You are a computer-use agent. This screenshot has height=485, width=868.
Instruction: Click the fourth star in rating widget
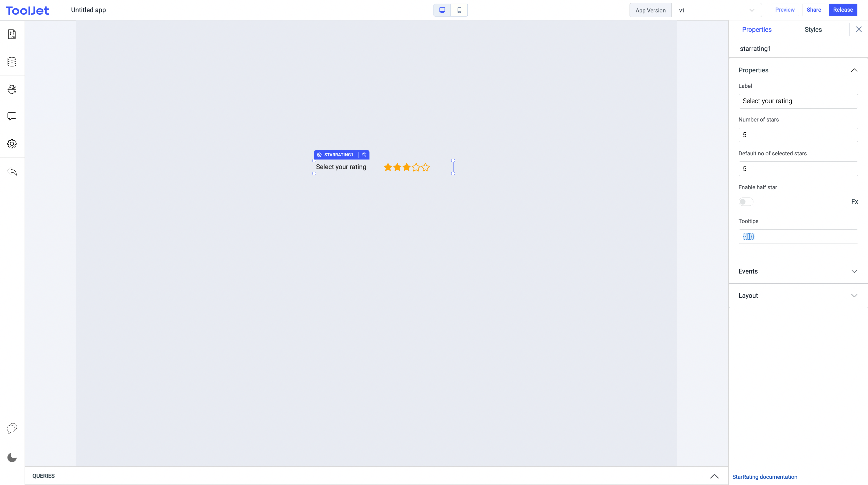pyautogui.click(x=416, y=167)
